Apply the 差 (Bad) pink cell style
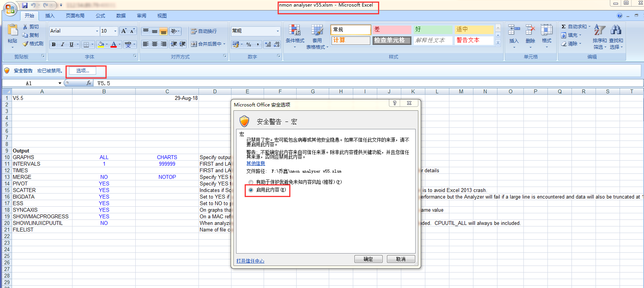 pyautogui.click(x=392, y=29)
